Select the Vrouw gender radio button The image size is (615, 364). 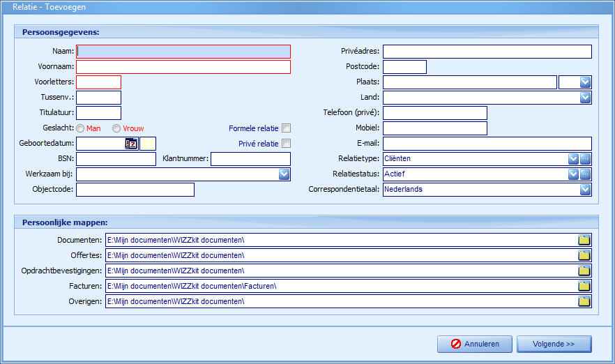pyautogui.click(x=116, y=128)
